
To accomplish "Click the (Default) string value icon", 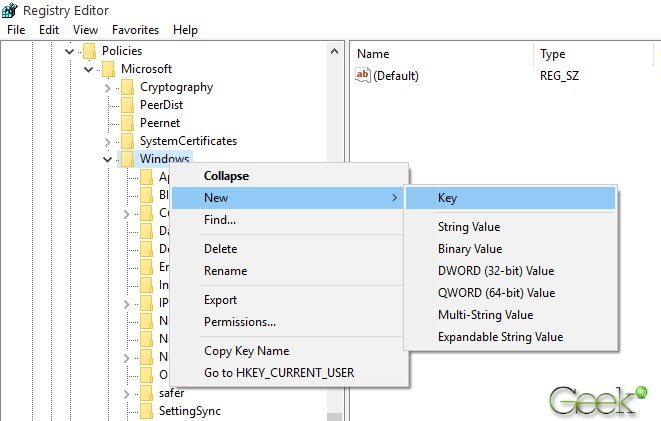I will [363, 75].
